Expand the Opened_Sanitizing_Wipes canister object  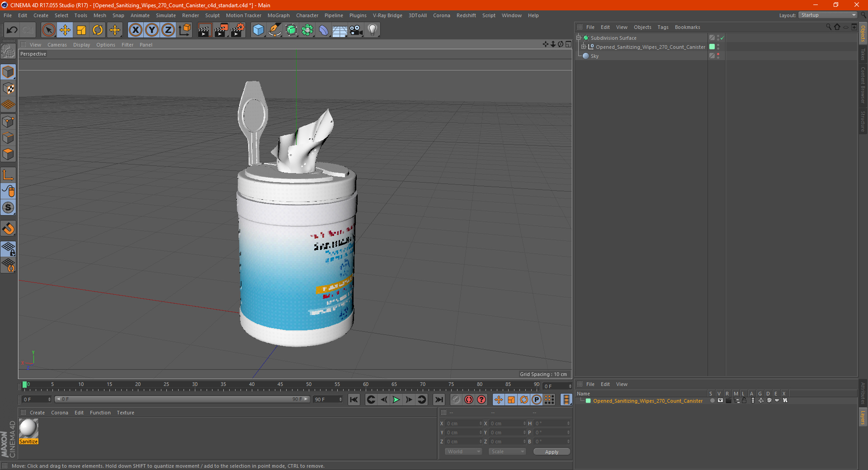pyautogui.click(x=584, y=47)
